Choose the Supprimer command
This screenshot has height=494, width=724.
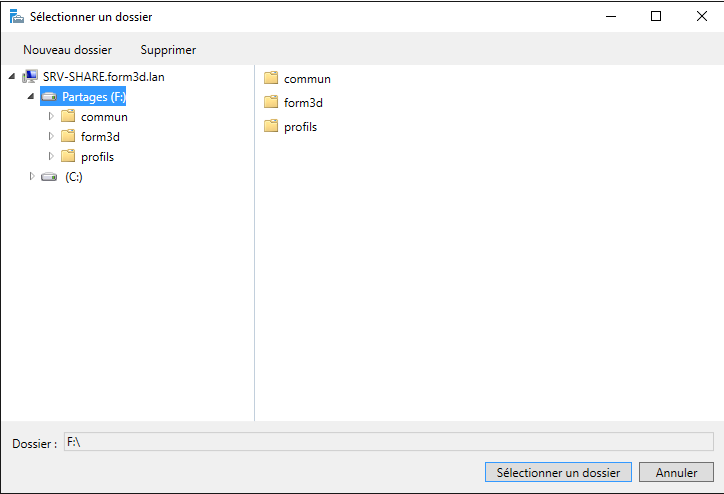(168, 50)
